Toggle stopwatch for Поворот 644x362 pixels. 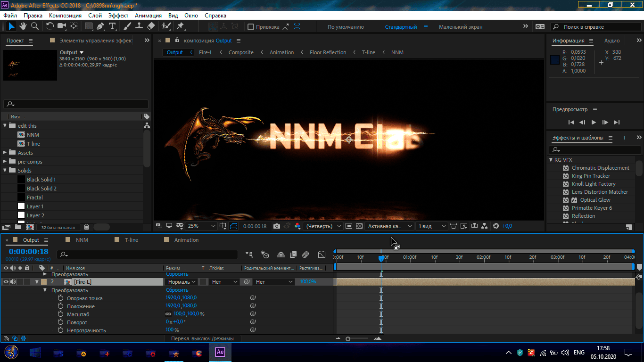click(60, 322)
